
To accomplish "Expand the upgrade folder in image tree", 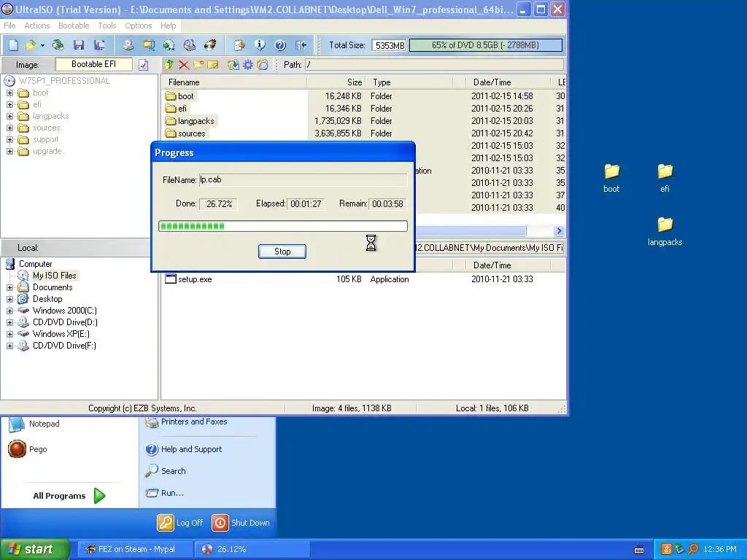I will 10,152.
